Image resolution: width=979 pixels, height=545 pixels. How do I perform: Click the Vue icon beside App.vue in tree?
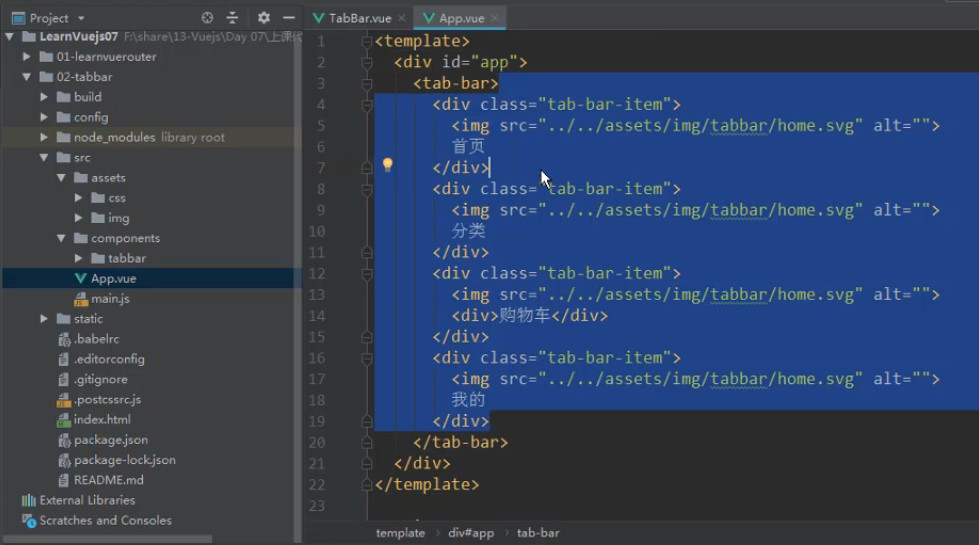[x=81, y=278]
